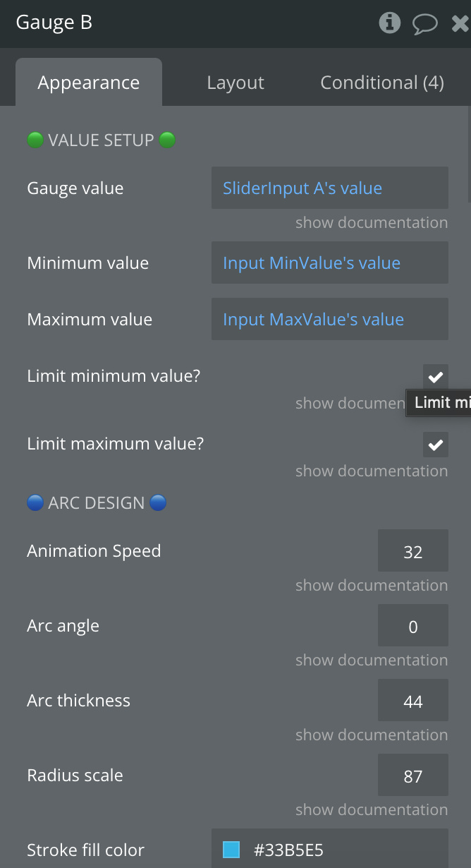Show documentation under Limit maximum value
471x868 pixels.
click(372, 471)
